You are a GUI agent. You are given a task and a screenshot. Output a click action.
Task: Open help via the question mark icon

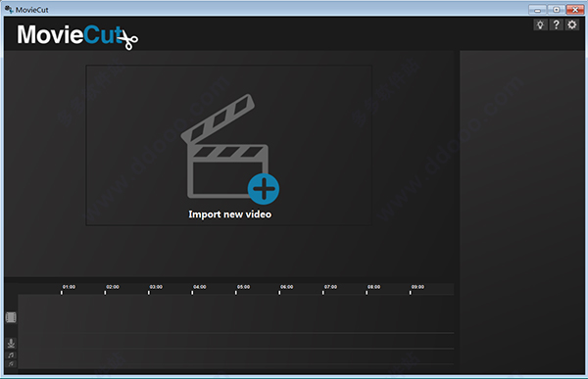pyautogui.click(x=556, y=25)
